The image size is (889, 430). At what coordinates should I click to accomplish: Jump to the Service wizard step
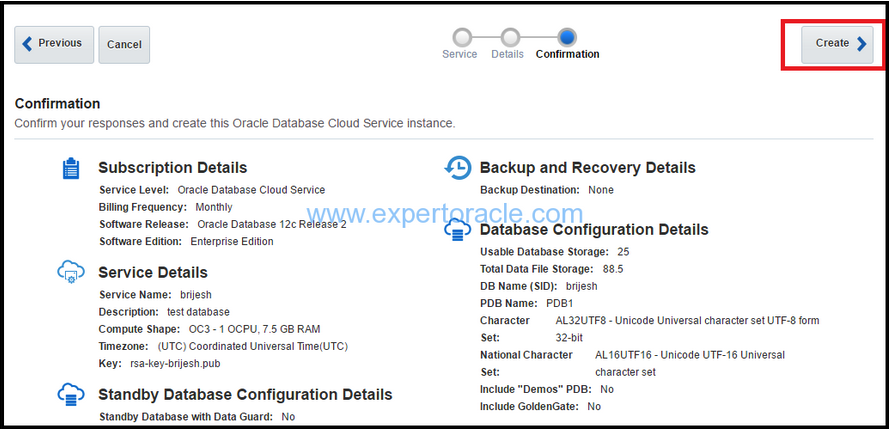(x=462, y=38)
